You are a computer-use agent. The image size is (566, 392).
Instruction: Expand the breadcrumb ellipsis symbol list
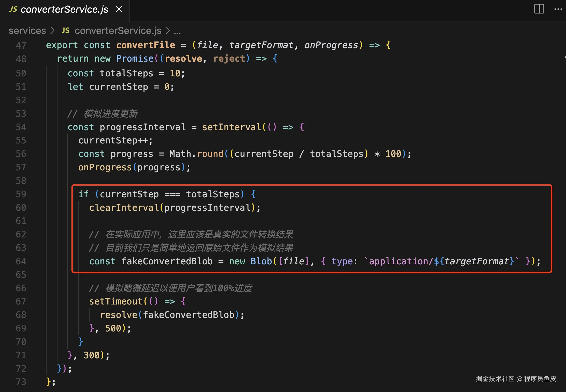pos(177,31)
